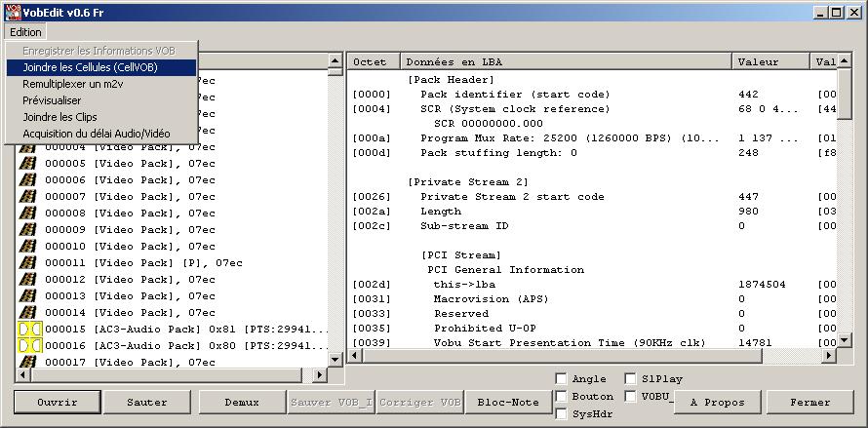
Task: Click the Demux button
Action: coord(241,402)
